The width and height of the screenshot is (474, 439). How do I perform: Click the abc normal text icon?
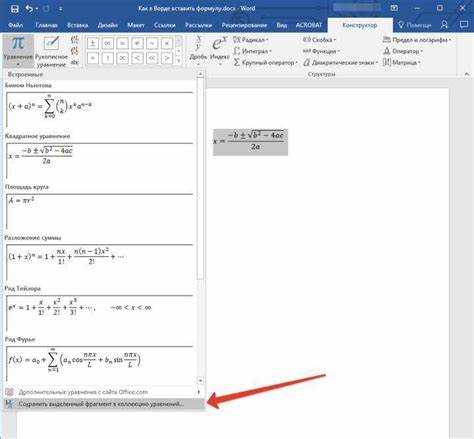point(75,62)
